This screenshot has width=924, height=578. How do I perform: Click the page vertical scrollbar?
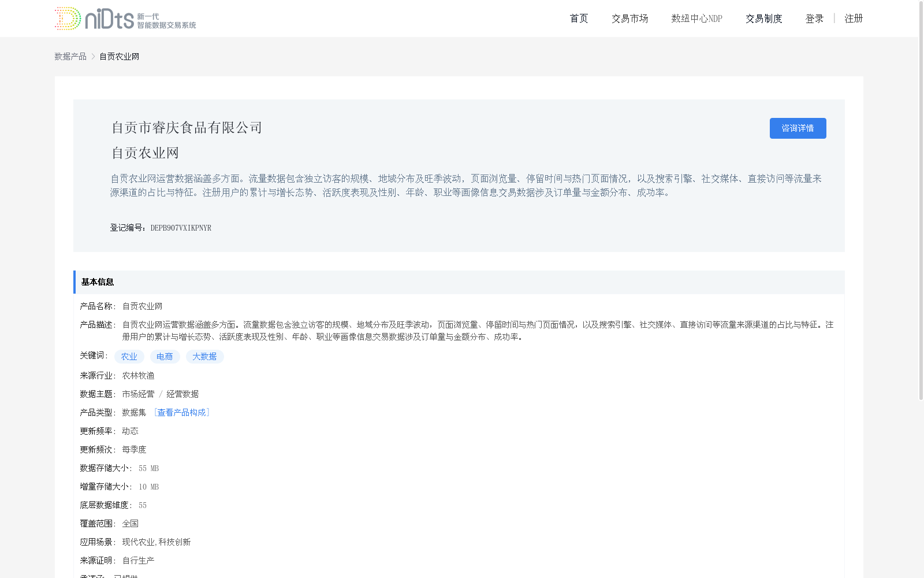921,199
